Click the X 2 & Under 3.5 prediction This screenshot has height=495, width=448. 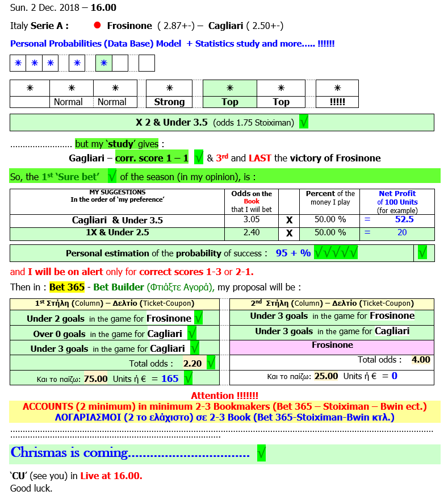click(x=171, y=122)
